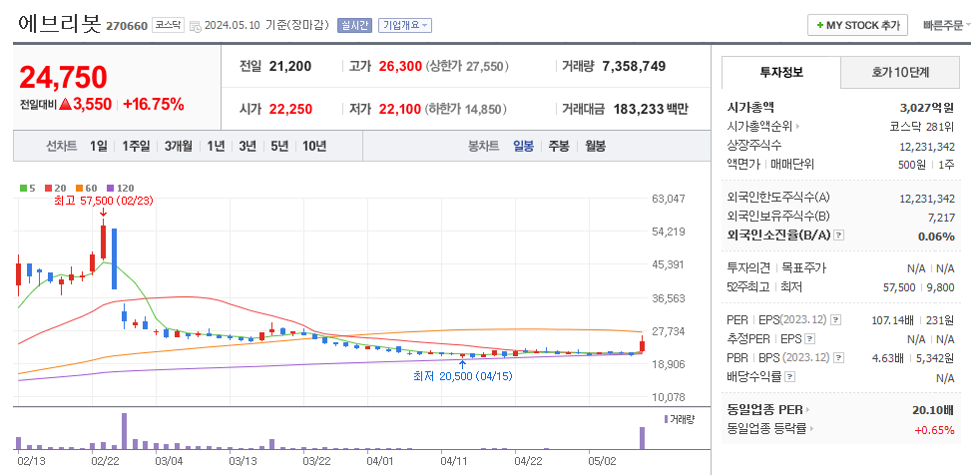Image resolution: width=980 pixels, height=475 pixels.
Task: Select the 3년 line chart range
Action: pyautogui.click(x=247, y=147)
